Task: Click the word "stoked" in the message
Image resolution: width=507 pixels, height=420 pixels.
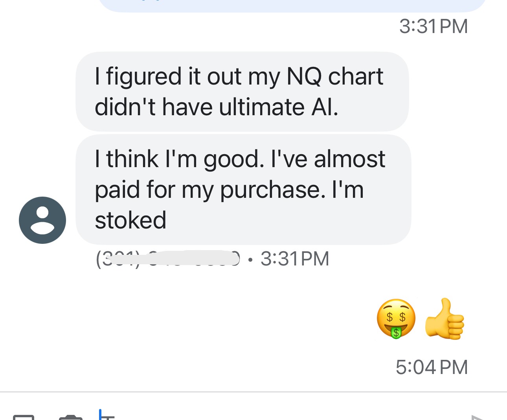Action: pos(130,220)
